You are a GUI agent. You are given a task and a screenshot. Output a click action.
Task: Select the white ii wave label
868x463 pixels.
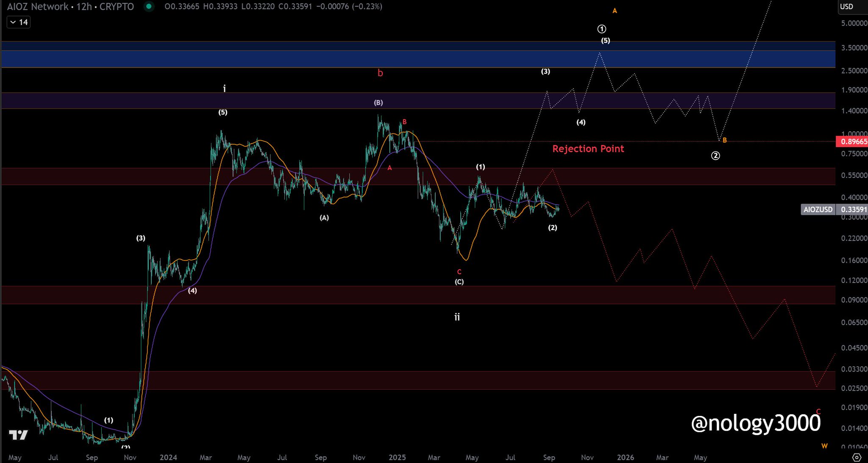[457, 317]
